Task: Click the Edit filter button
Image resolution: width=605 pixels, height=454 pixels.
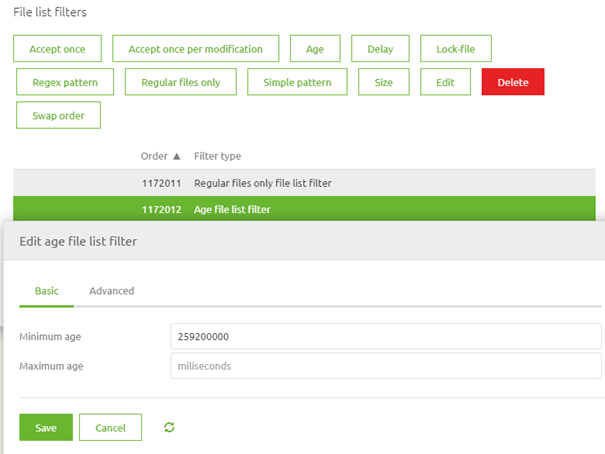Action: pyautogui.click(x=445, y=82)
